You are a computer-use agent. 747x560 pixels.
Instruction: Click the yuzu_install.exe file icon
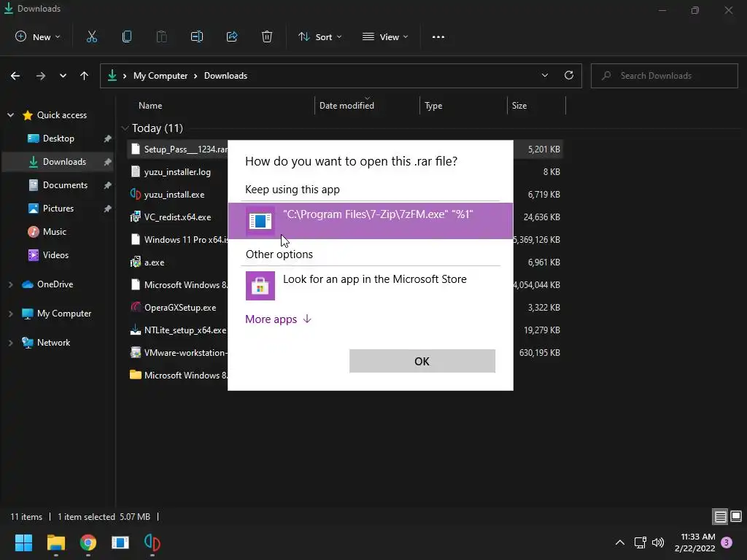coord(135,194)
